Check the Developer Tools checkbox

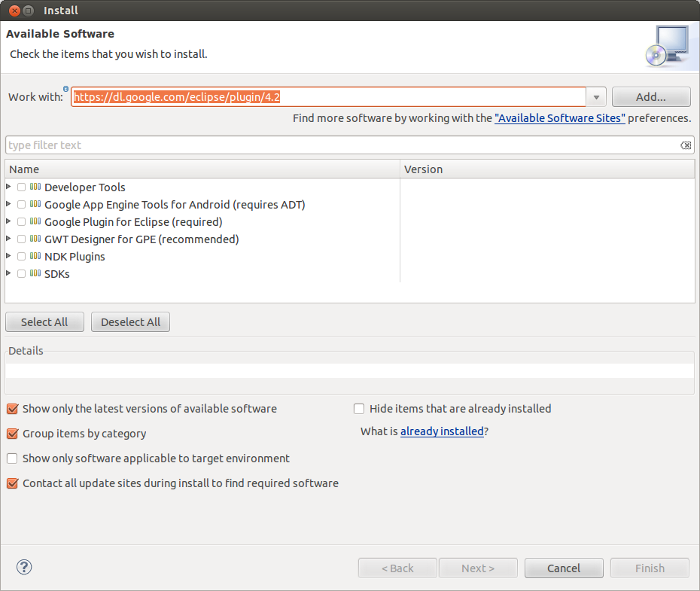point(22,187)
